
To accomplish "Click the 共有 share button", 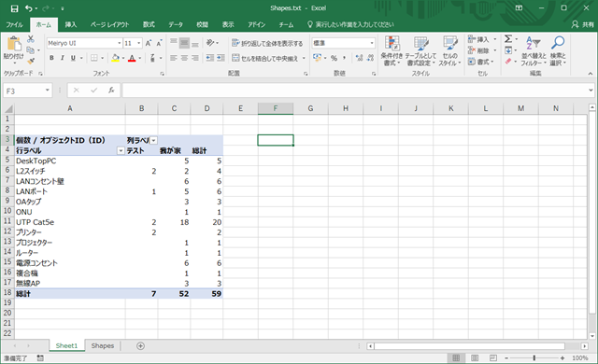I will [583, 25].
